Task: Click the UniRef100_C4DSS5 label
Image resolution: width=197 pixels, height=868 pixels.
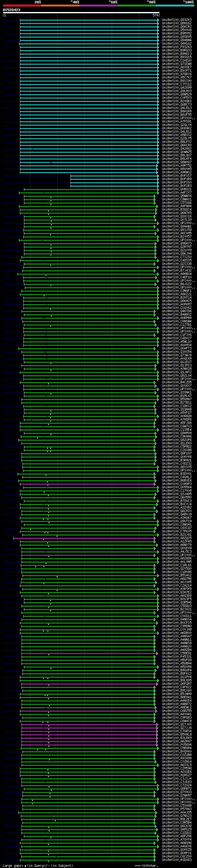Action: (177, 260)
